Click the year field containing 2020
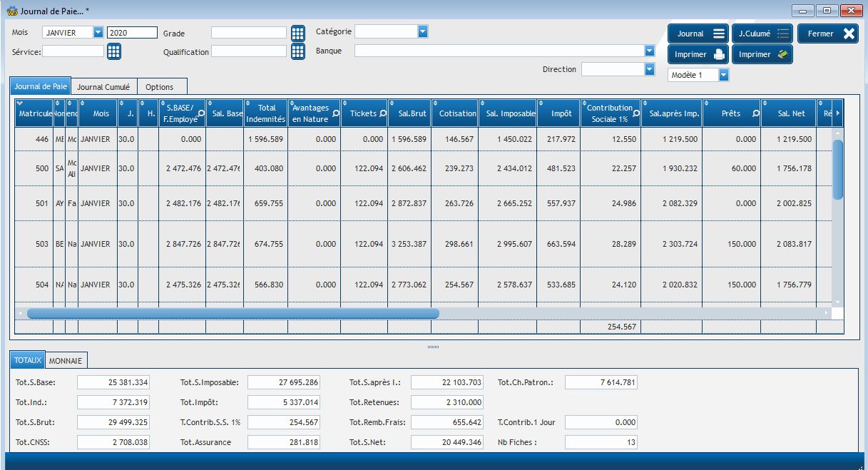 [132, 32]
